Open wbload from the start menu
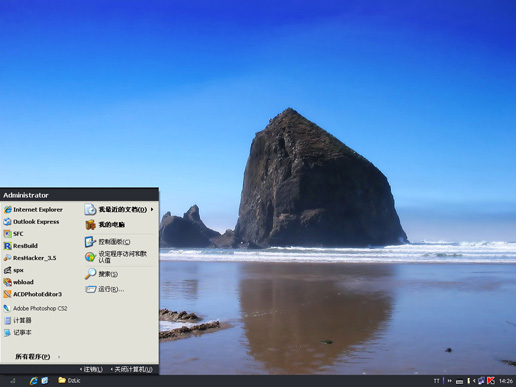Screen dimensions: 516x387 19,282
